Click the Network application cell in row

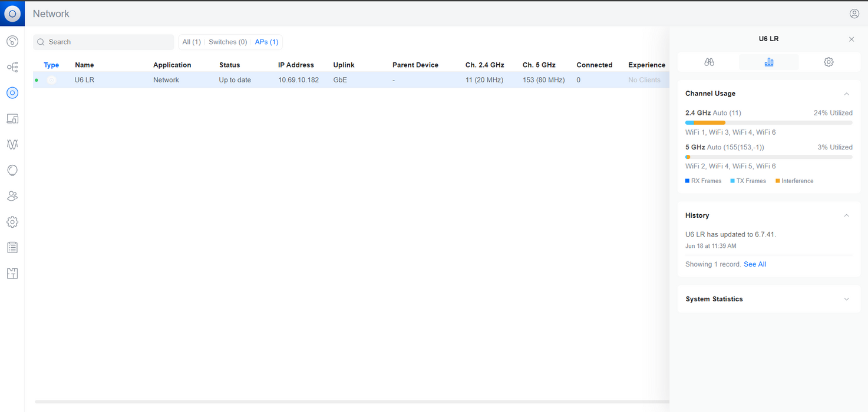tap(166, 80)
